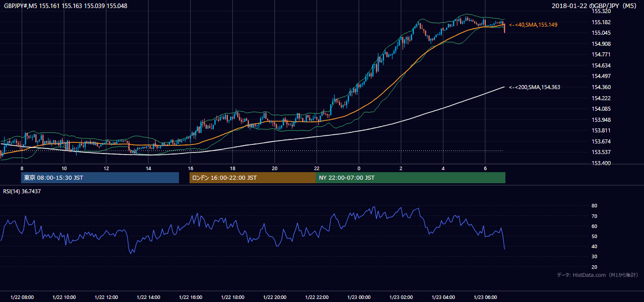
Task: Click the 1/23 00:00 bottom time label
Action: click(x=359, y=297)
